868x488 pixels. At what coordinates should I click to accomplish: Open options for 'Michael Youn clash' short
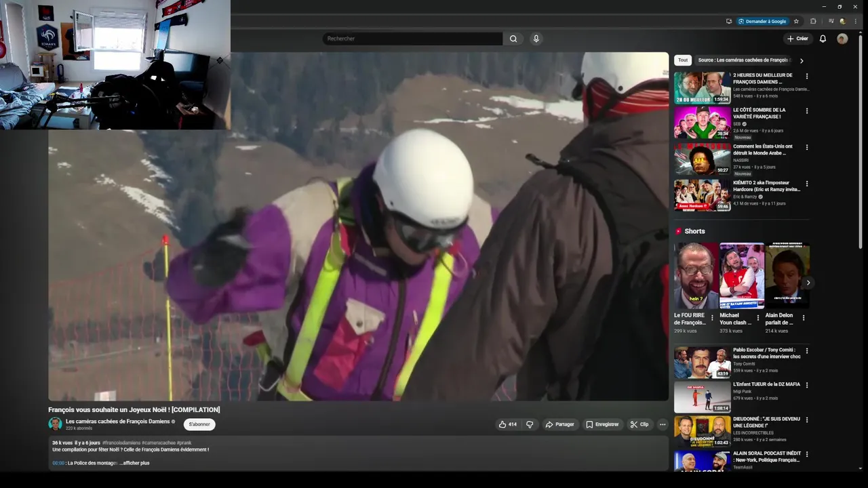[x=757, y=317]
